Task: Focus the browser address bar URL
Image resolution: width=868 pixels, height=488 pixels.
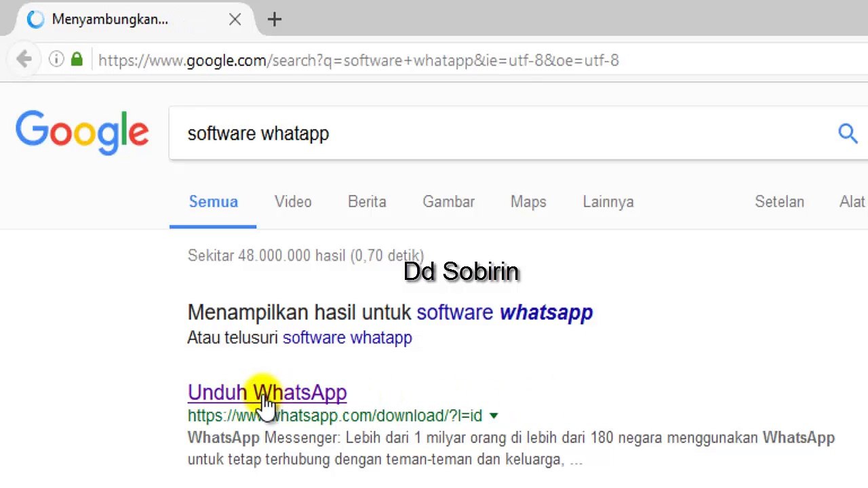Action: 359,60
